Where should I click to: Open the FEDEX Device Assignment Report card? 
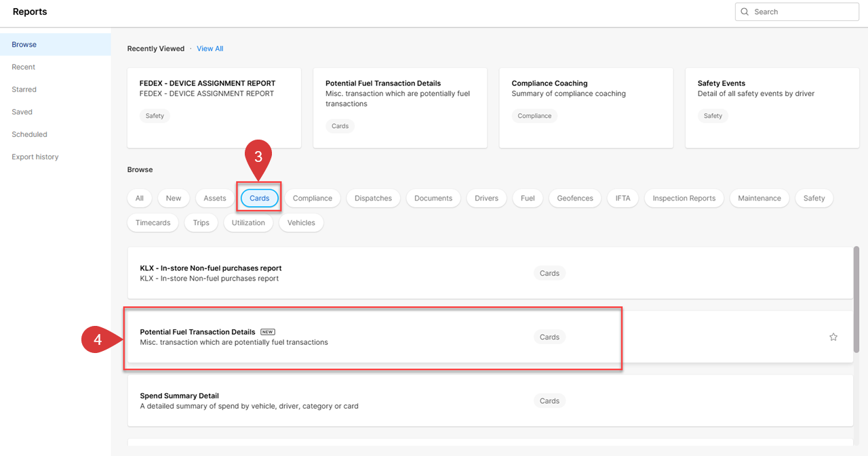tap(214, 107)
